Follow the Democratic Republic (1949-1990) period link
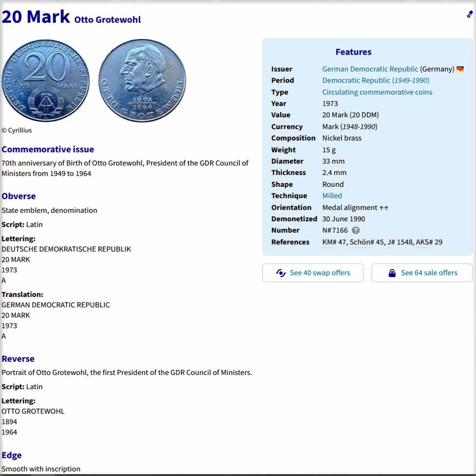The height and width of the screenshot is (476, 476). tap(375, 80)
